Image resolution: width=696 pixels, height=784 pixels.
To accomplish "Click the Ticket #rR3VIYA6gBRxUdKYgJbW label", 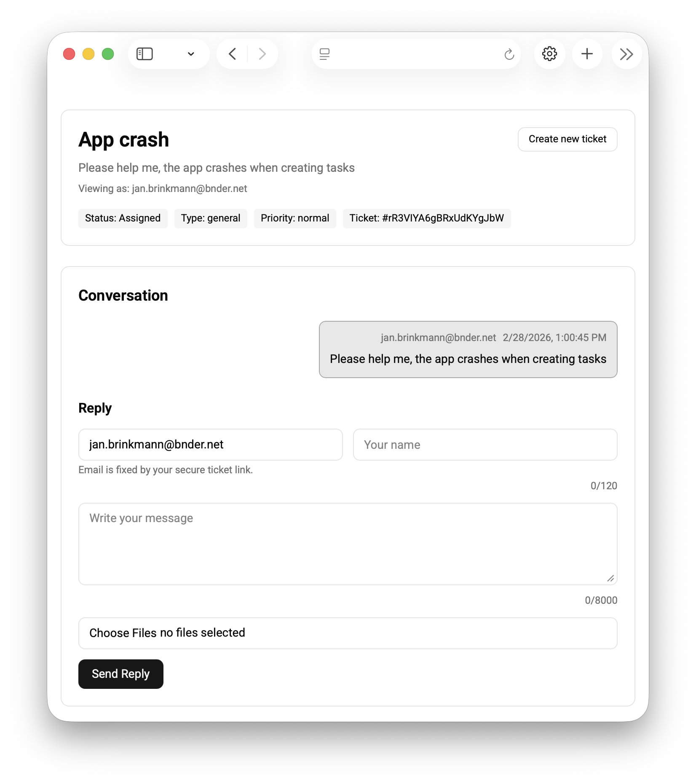I will tap(426, 218).
